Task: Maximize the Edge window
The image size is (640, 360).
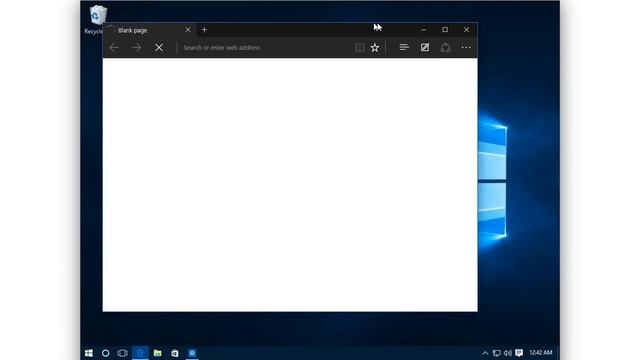Action: [445, 29]
